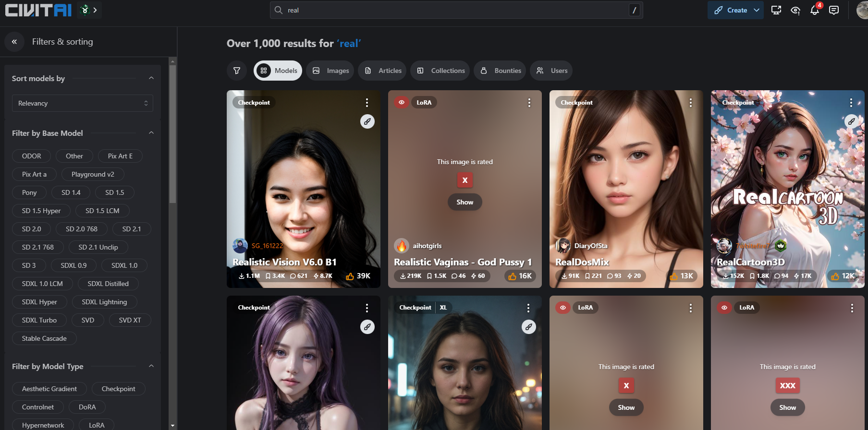Screen dimensions: 868x430
Task: Toggle the SDXL 1.0 filter chip
Action: point(124,265)
